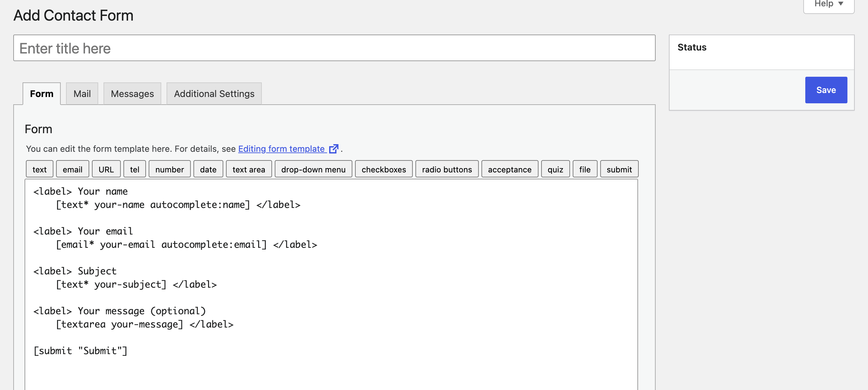
Task: Insert an email field tag
Action: pos(72,169)
